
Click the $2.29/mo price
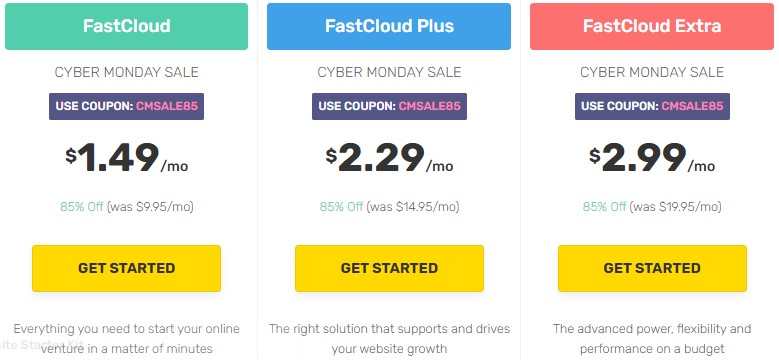pos(390,158)
